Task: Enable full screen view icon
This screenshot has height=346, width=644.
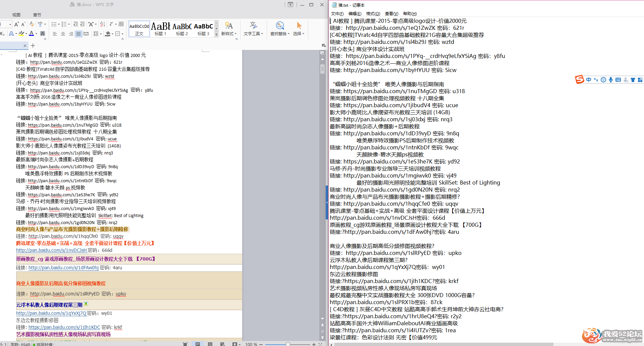Action: coord(185,344)
